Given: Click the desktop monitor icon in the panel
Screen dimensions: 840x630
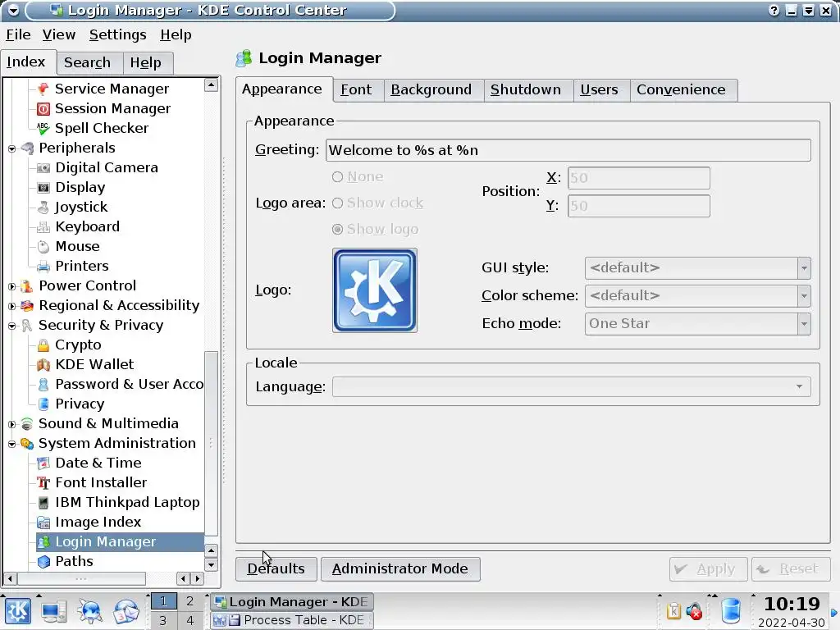Looking at the screenshot, I should pyautogui.click(x=54, y=611).
